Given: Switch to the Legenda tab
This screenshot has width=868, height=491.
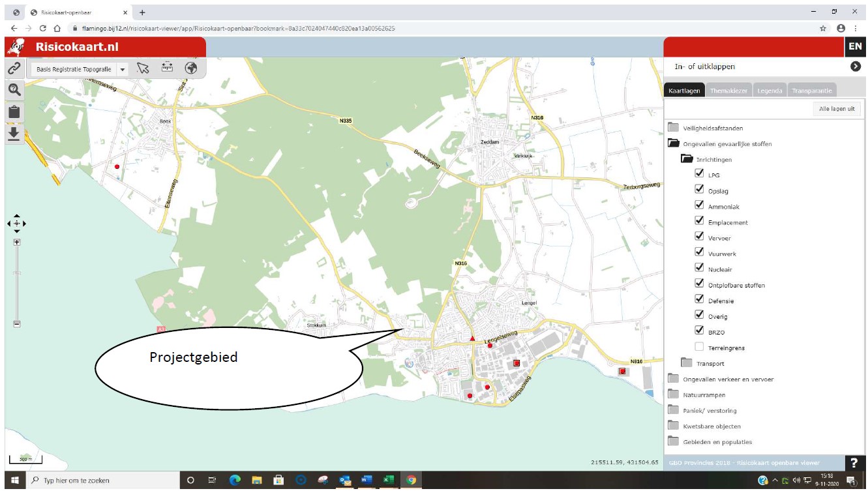Looking at the screenshot, I should pyautogui.click(x=770, y=91).
